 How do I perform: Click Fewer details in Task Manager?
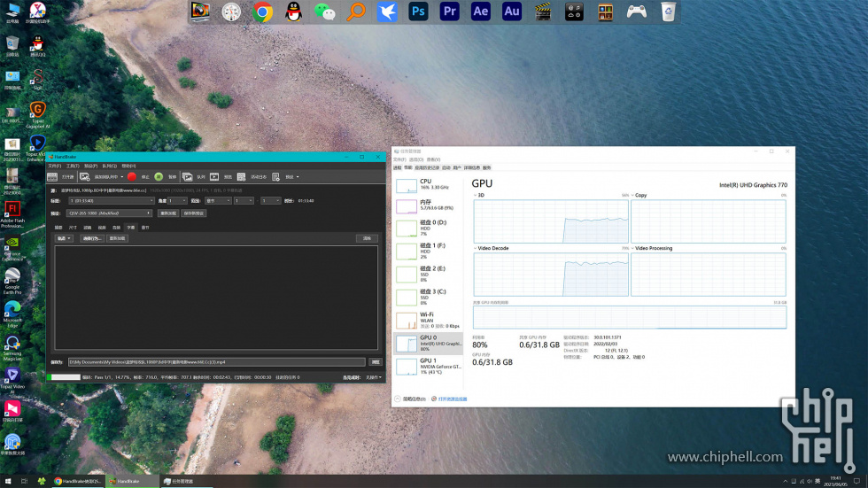(411, 399)
